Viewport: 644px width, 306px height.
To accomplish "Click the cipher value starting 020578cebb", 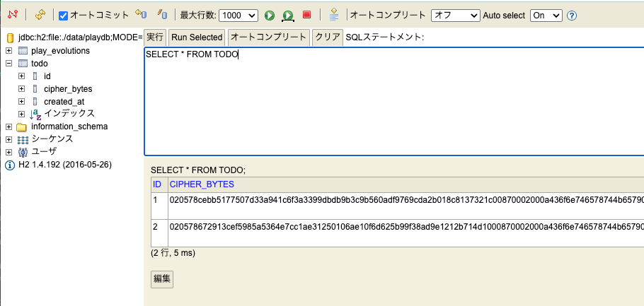I will (407, 200).
